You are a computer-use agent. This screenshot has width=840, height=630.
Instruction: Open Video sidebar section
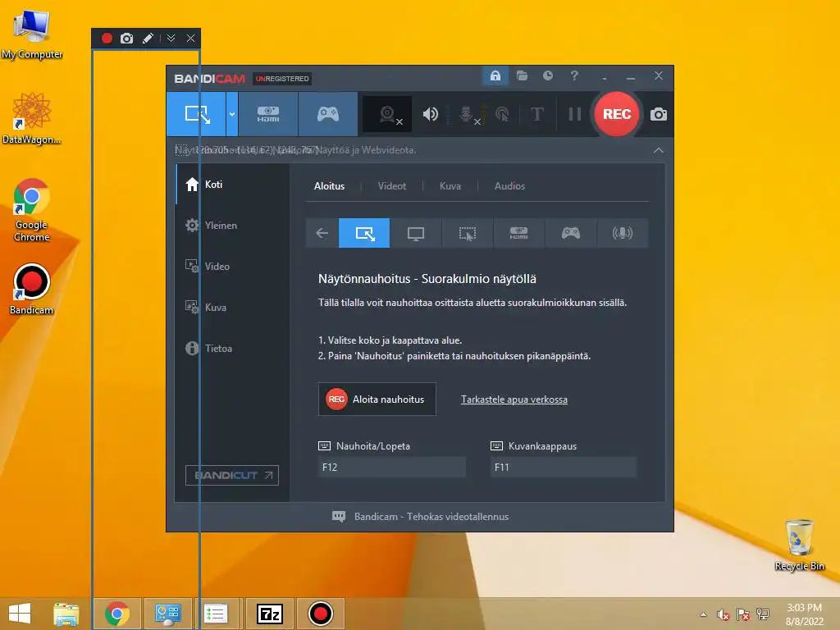click(x=233, y=267)
